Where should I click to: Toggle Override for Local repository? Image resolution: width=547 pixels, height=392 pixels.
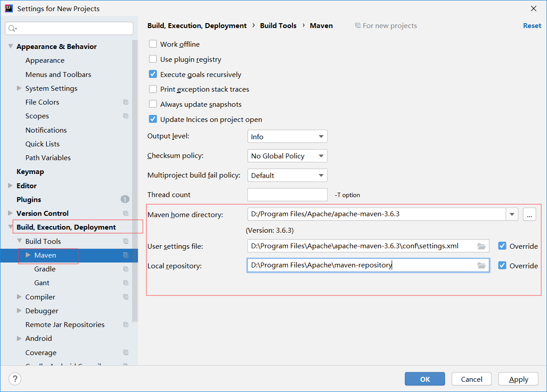click(502, 266)
